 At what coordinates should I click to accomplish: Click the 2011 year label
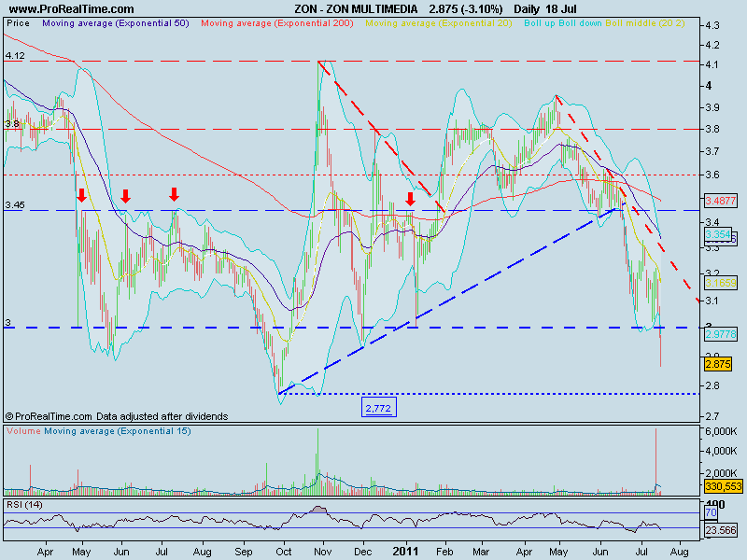405,552
